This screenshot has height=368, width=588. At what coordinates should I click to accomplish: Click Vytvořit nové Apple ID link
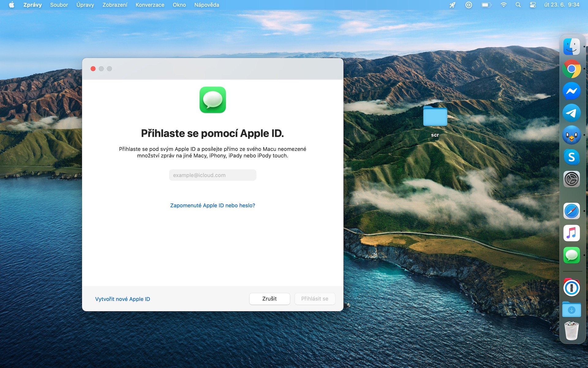123,299
